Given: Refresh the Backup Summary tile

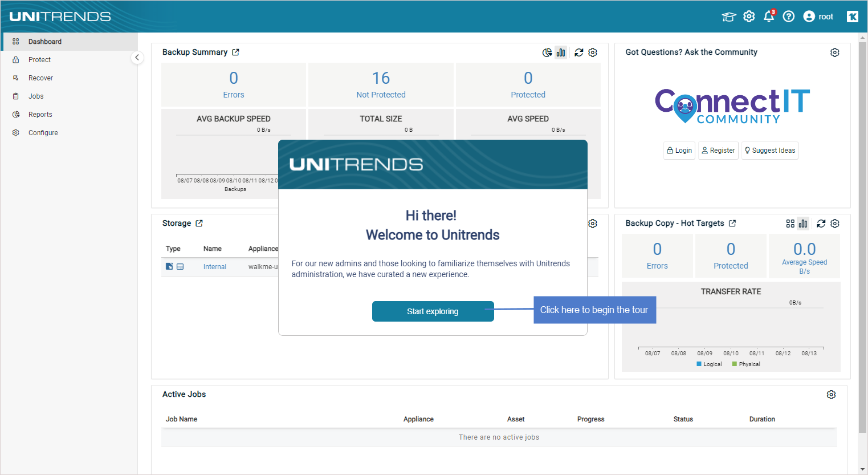Looking at the screenshot, I should pyautogui.click(x=579, y=52).
